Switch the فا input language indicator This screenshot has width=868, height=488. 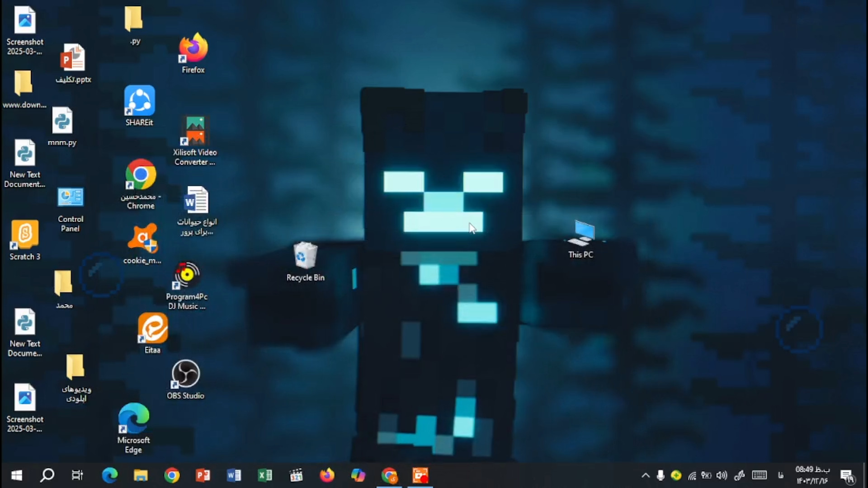click(781, 475)
